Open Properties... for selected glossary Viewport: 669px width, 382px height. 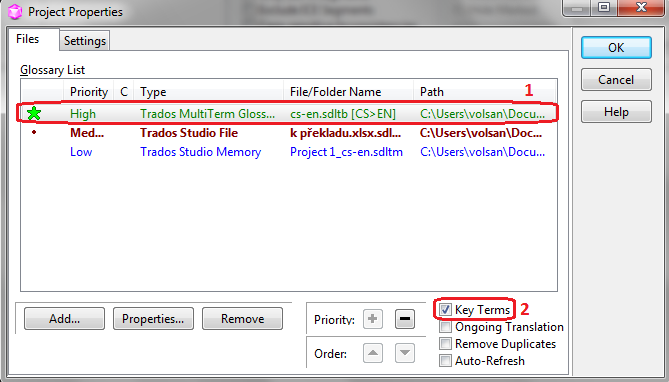(153, 319)
